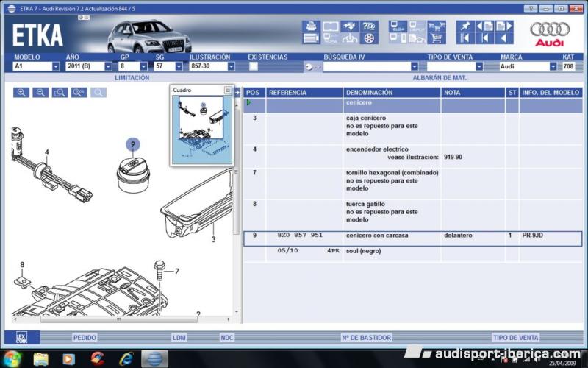Sort by Referencia column header
This screenshot has height=368, width=588.
pos(304,93)
